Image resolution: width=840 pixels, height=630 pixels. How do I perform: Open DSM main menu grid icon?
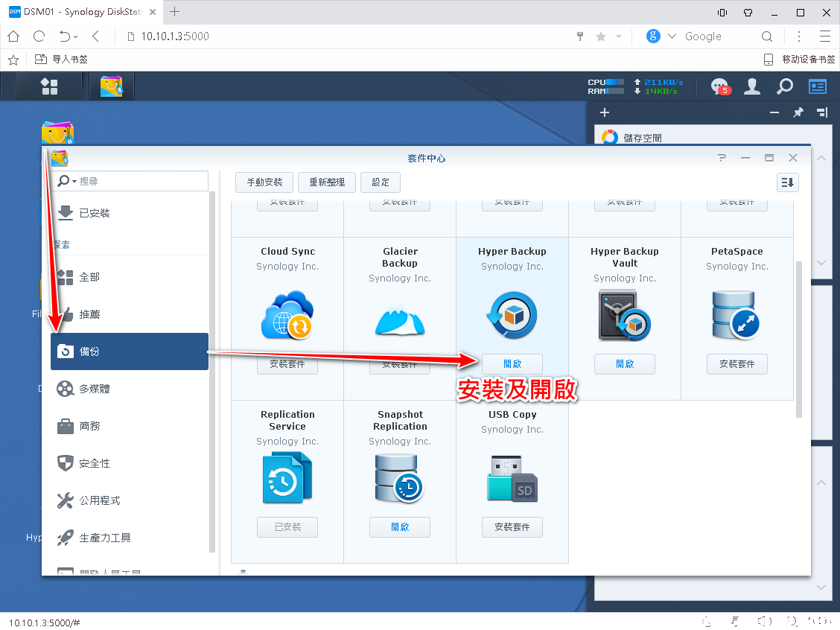pos(49,86)
